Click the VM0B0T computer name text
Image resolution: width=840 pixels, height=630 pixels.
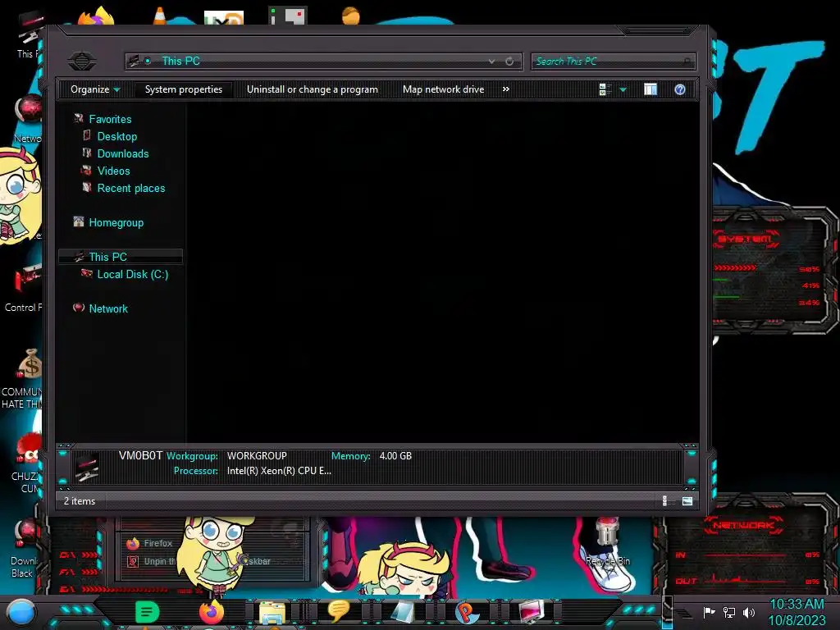click(x=140, y=455)
